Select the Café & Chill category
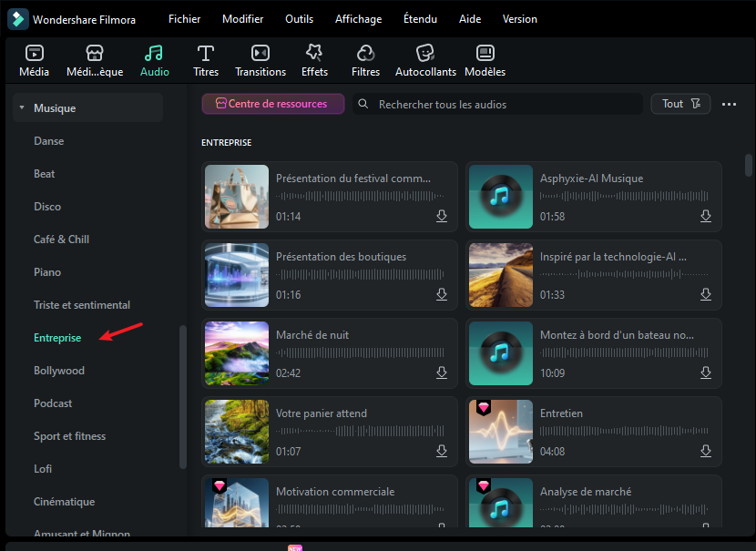 point(61,240)
